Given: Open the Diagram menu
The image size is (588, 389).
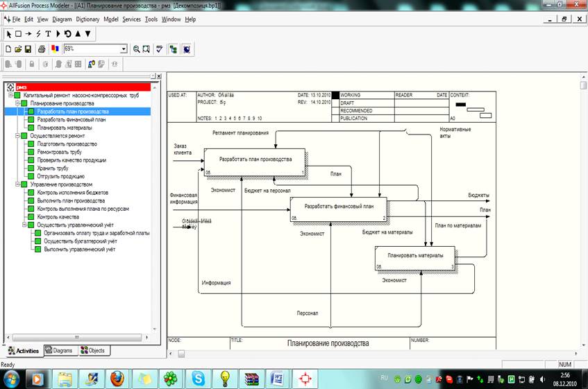Looking at the screenshot, I should (61, 19).
